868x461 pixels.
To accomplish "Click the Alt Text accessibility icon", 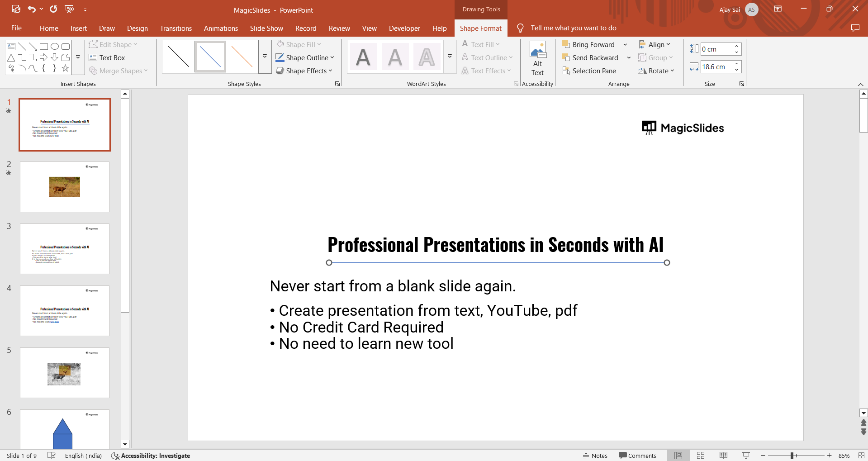I will (x=537, y=59).
